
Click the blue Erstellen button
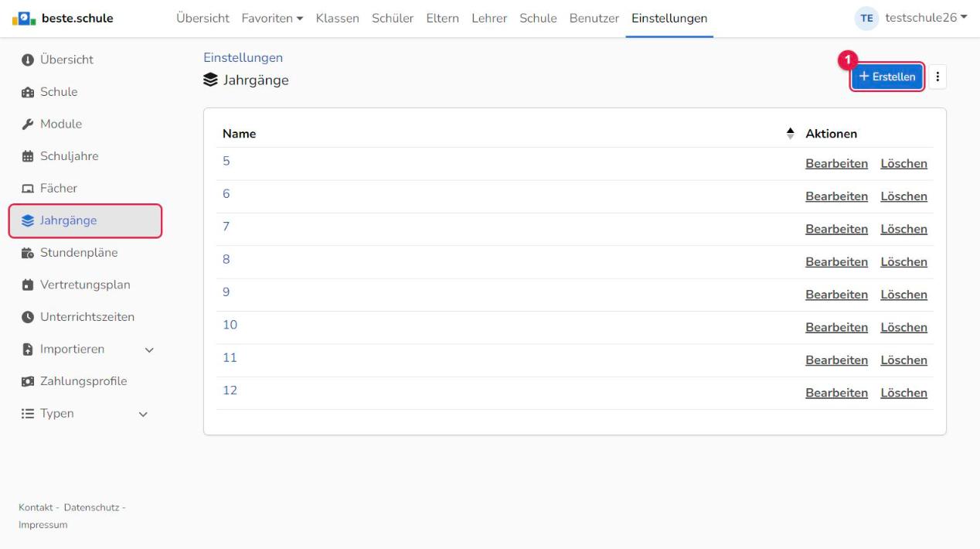[x=887, y=77]
